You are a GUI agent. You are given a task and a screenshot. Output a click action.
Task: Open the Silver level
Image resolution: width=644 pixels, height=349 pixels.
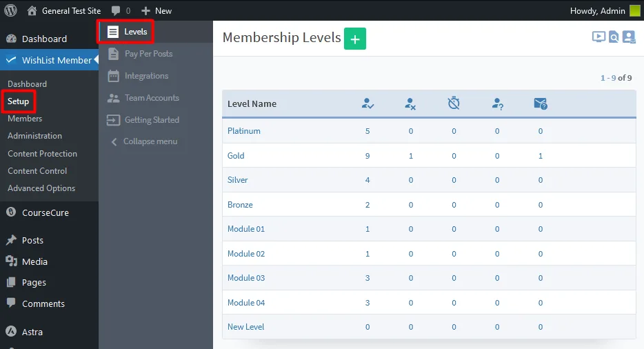click(237, 179)
